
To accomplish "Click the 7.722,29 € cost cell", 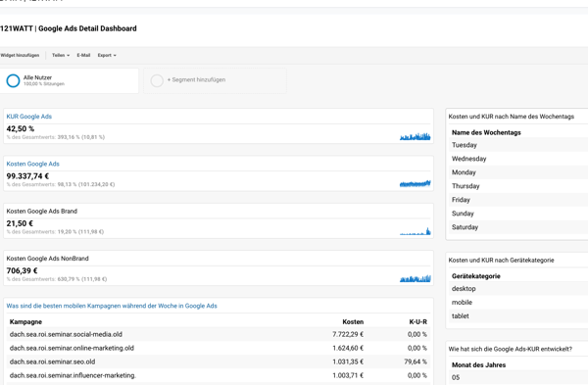I will click(x=348, y=334).
